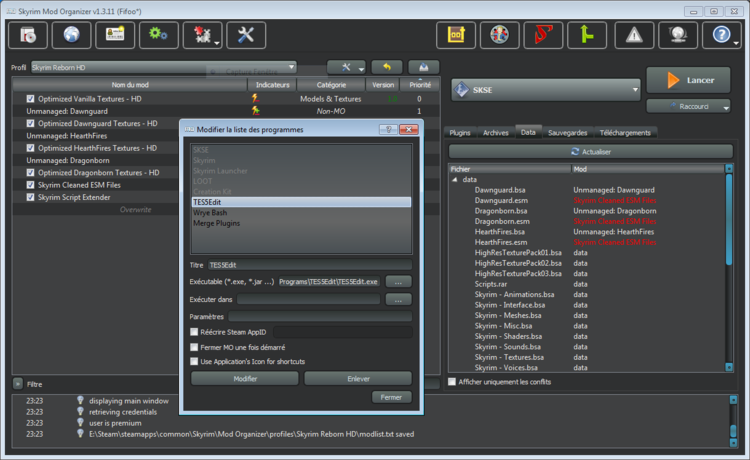The image size is (750, 460).
Task: Open the Raccourci dropdown
Action: pyautogui.click(x=688, y=106)
